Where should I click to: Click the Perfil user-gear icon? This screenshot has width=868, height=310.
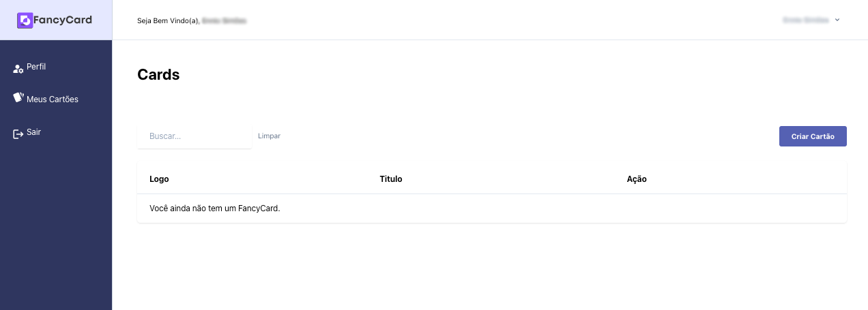point(18,68)
